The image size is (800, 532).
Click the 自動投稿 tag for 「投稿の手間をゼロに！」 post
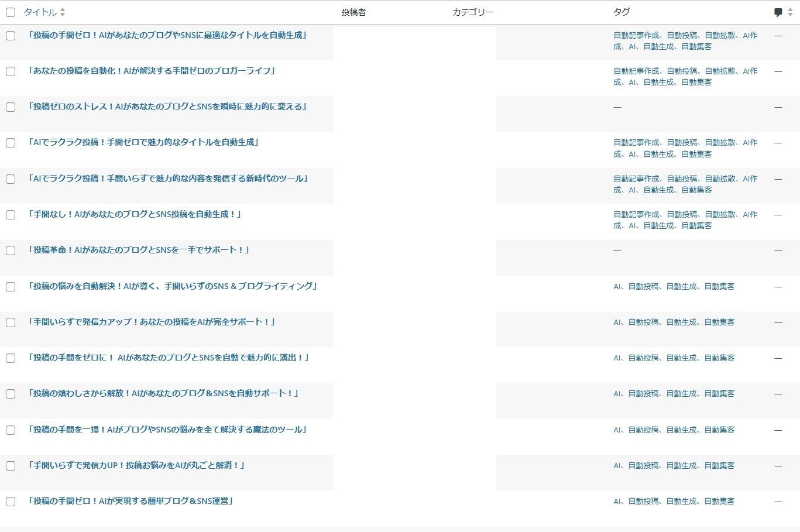643,358
